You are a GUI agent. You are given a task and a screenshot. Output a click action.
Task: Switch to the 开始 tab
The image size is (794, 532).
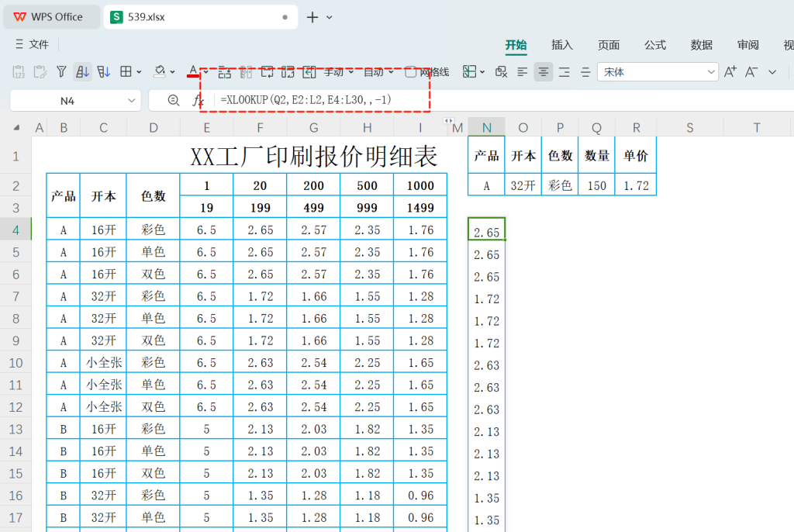click(516, 45)
